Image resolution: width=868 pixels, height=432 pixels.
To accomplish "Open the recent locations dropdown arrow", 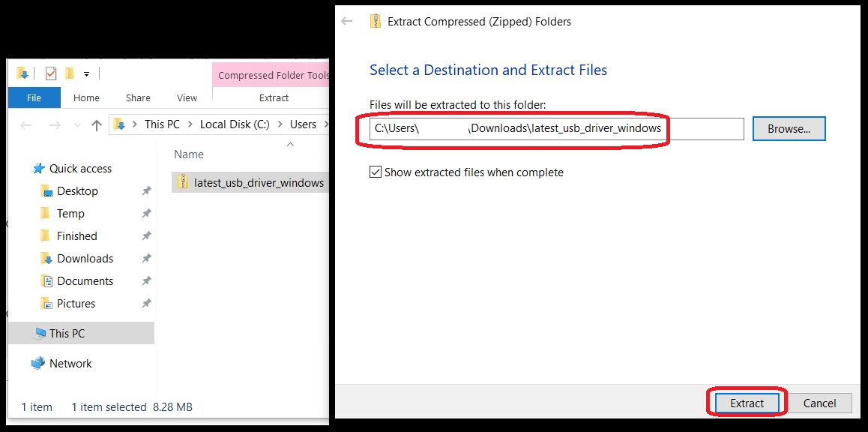I will [x=77, y=126].
